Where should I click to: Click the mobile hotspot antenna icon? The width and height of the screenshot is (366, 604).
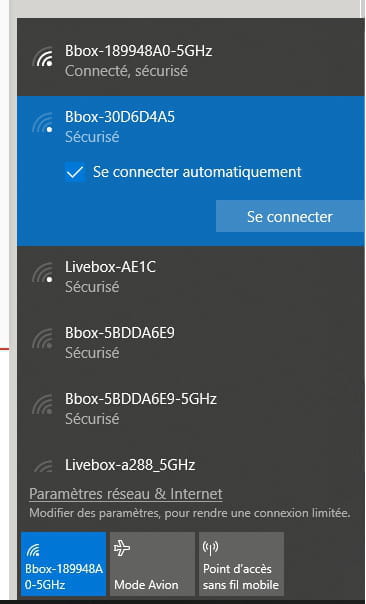[x=210, y=548]
